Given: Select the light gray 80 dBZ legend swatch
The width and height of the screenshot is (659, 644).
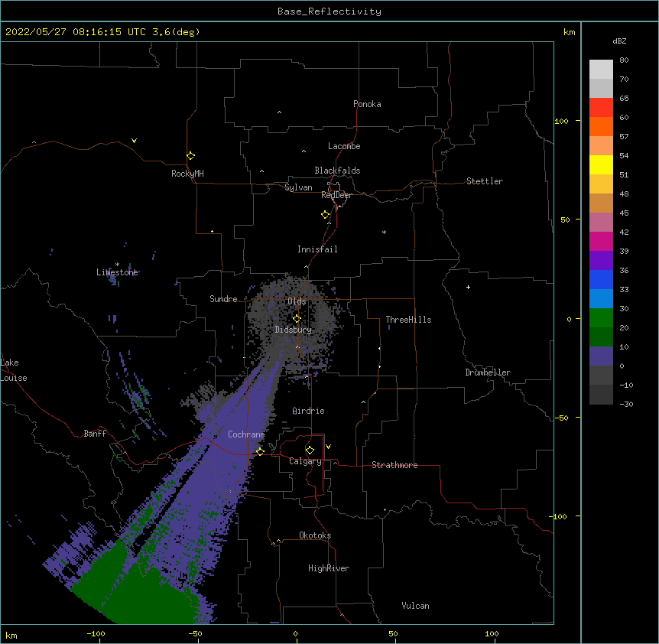Looking at the screenshot, I should 601,70.
